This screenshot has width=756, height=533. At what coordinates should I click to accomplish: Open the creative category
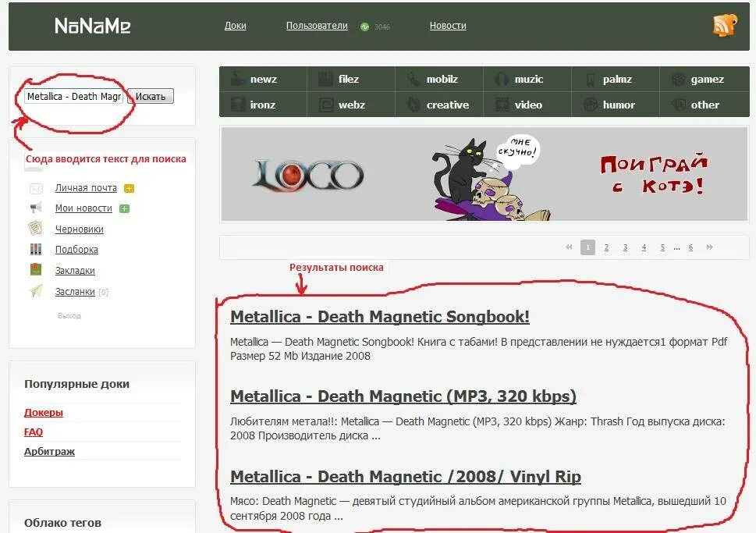coord(439,105)
